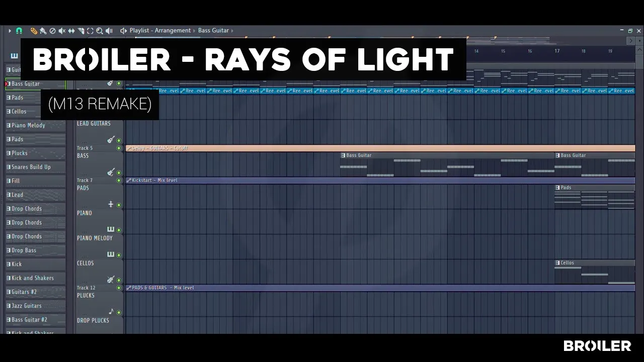644x362 pixels.
Task: Mute the PIANO MELODY track
Action: point(119,255)
